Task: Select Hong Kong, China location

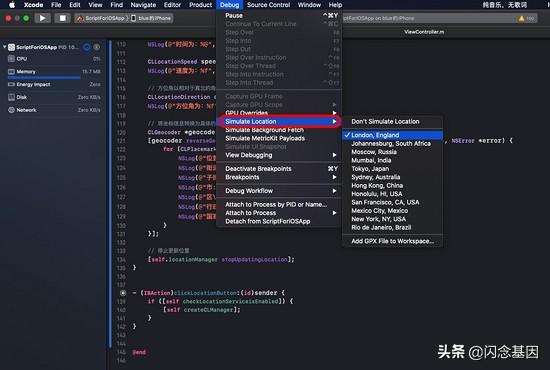Action: coord(392,186)
